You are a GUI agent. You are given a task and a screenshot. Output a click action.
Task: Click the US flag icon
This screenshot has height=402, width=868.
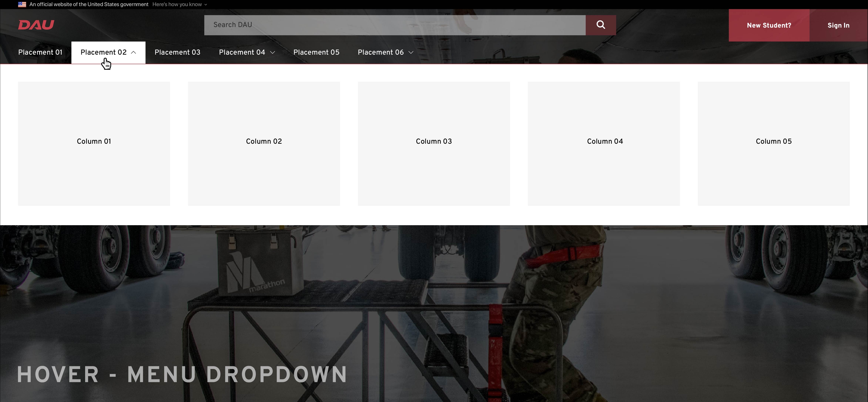pos(22,4)
